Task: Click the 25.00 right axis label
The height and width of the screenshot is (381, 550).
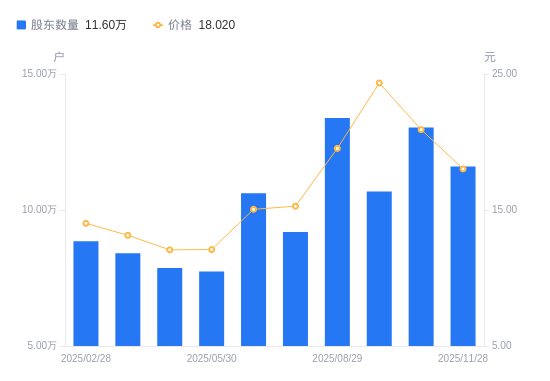Action: coord(504,73)
